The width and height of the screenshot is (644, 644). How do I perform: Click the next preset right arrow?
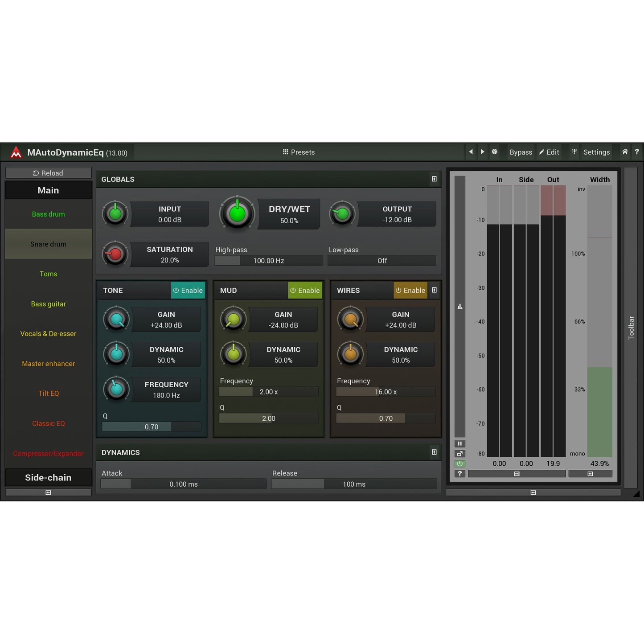click(x=482, y=152)
